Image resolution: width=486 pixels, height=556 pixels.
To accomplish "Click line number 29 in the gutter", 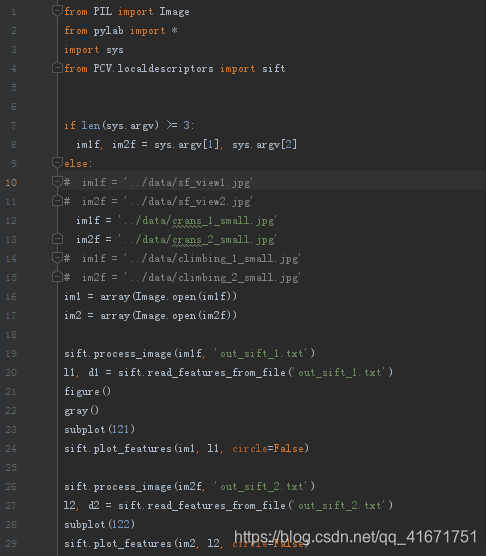I will [11, 543].
